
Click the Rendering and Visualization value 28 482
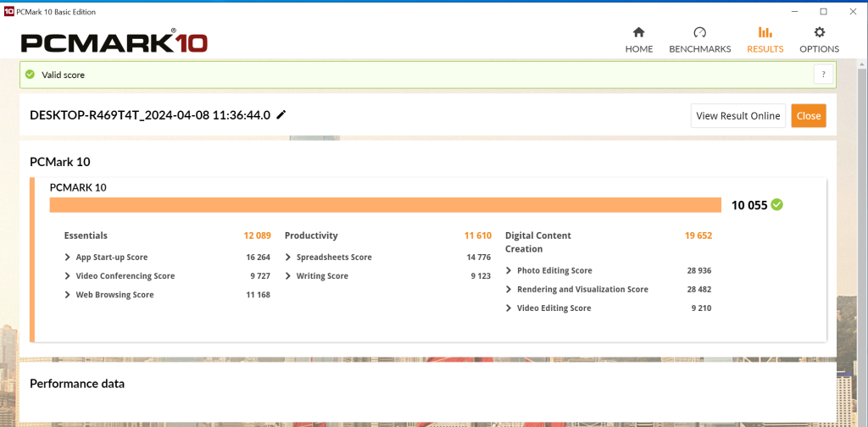coord(699,289)
